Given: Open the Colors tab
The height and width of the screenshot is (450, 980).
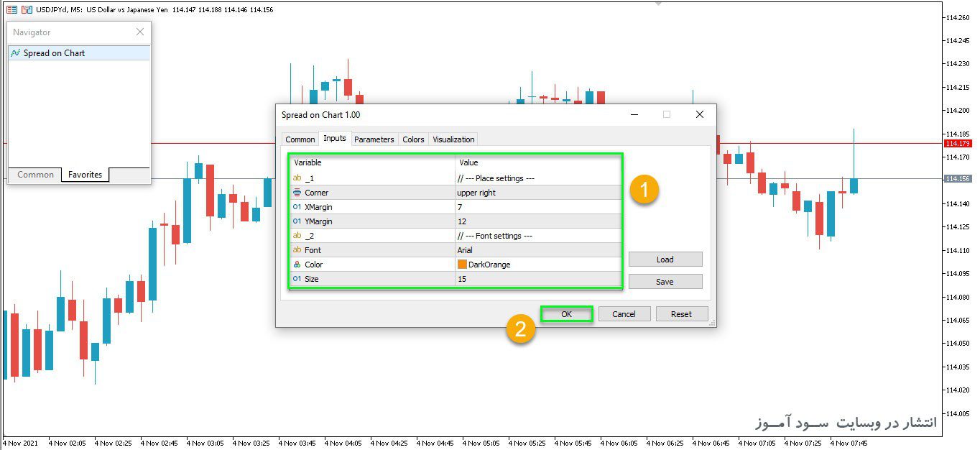Looking at the screenshot, I should [x=413, y=139].
